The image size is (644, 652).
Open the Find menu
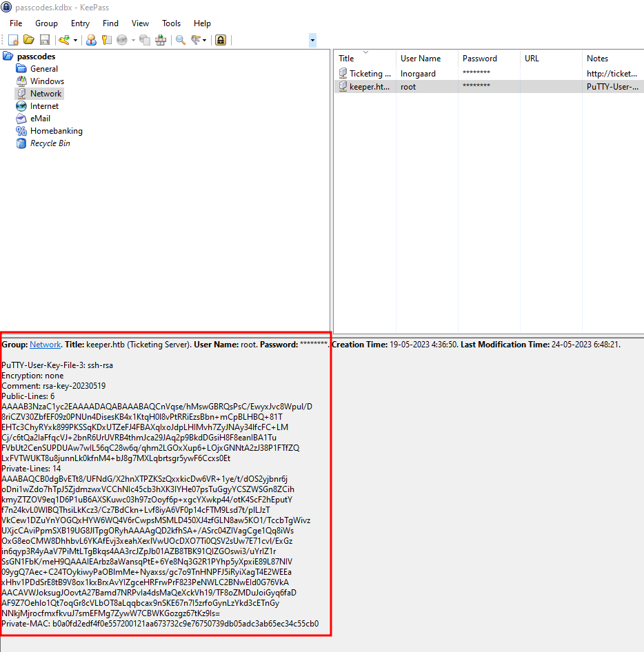click(x=110, y=23)
